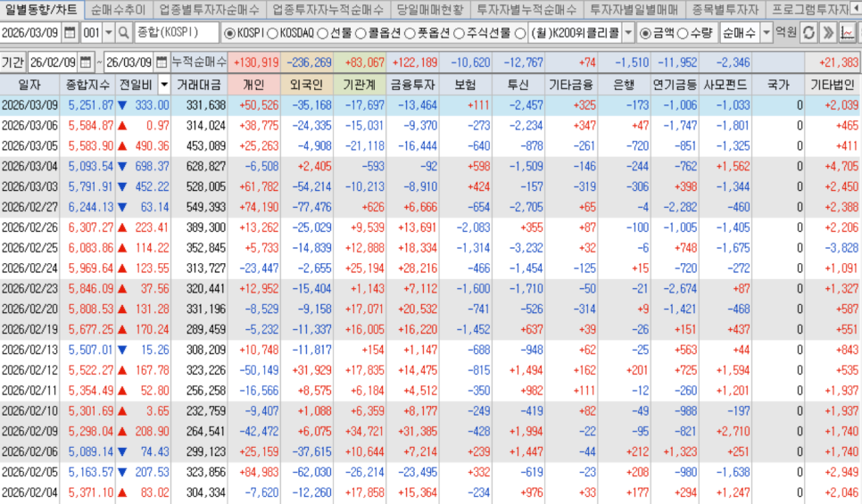Open the 순매수 dropdown
Image resolution: width=862 pixels, height=504 pixels.
pyautogui.click(x=766, y=33)
